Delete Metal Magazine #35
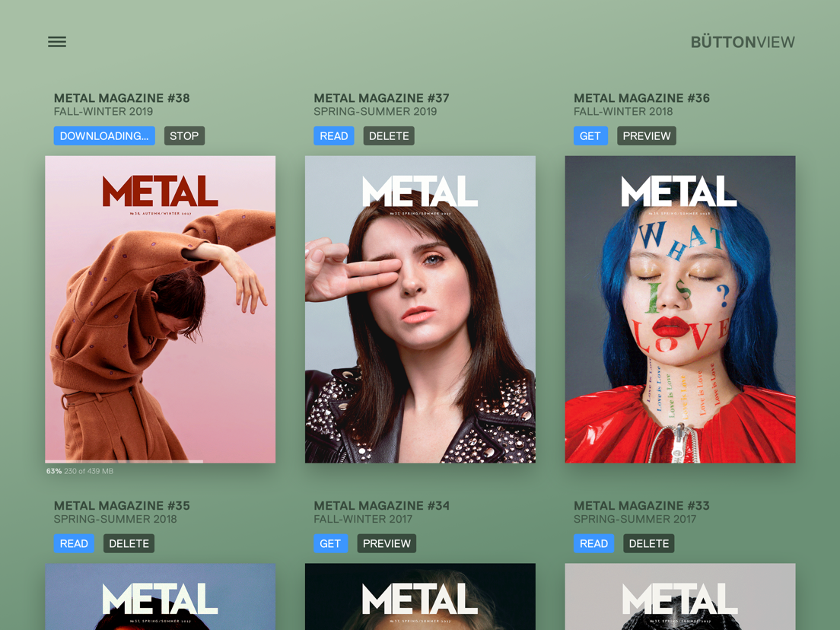Viewport: 840px width, 630px height. [x=129, y=543]
